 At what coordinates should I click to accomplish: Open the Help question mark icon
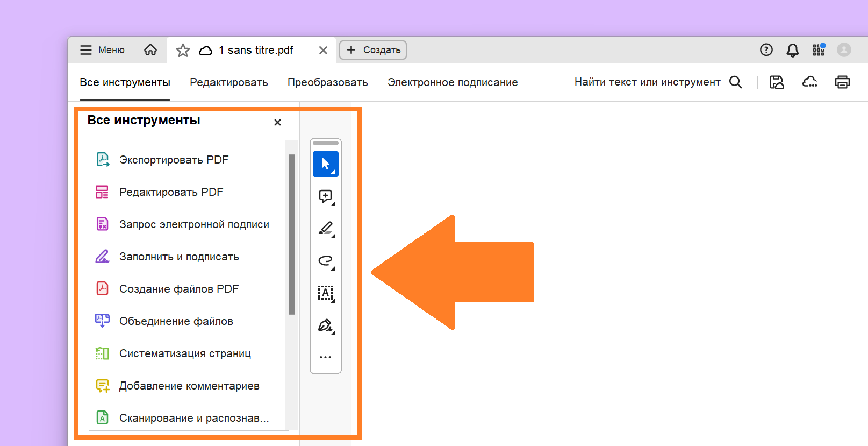click(766, 50)
